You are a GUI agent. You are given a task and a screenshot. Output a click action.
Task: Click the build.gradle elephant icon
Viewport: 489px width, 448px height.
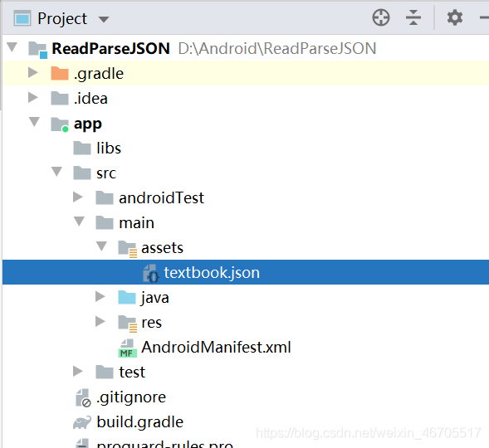[x=82, y=422]
